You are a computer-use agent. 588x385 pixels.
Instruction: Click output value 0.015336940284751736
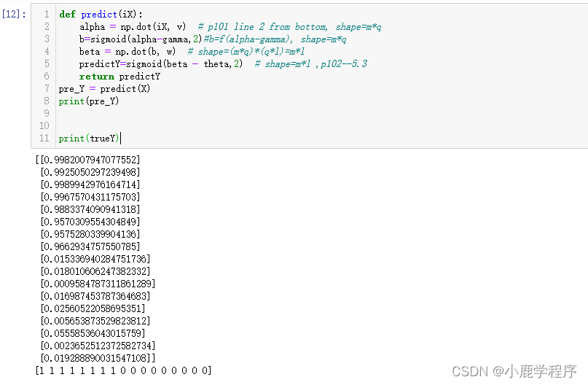[95, 259]
